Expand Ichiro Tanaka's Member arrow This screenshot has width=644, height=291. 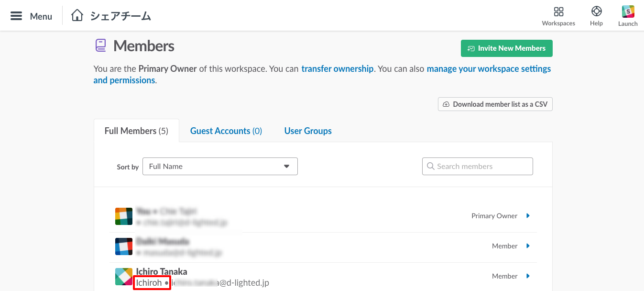pos(528,276)
